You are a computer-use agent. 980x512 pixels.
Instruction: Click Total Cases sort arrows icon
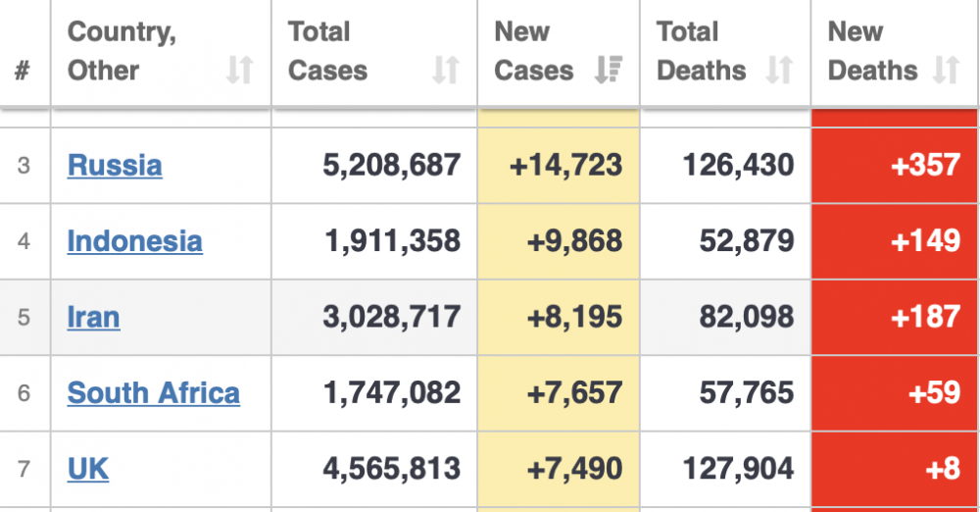tap(446, 70)
